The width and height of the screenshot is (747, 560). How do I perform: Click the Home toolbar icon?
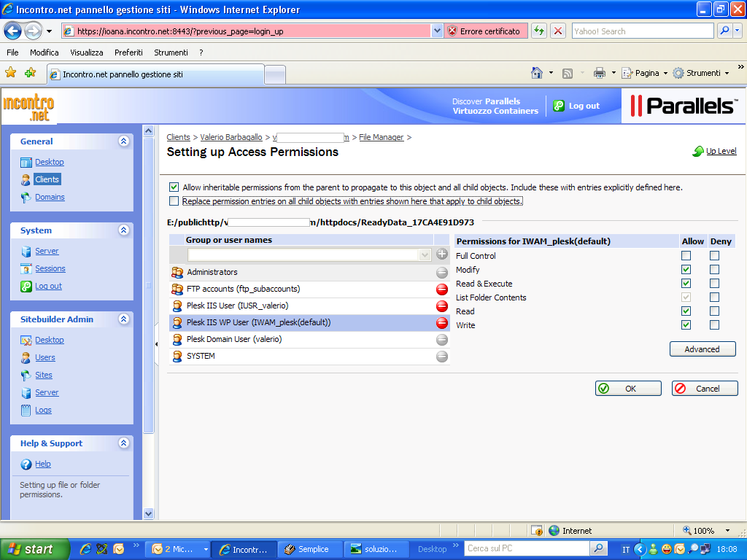(x=537, y=73)
